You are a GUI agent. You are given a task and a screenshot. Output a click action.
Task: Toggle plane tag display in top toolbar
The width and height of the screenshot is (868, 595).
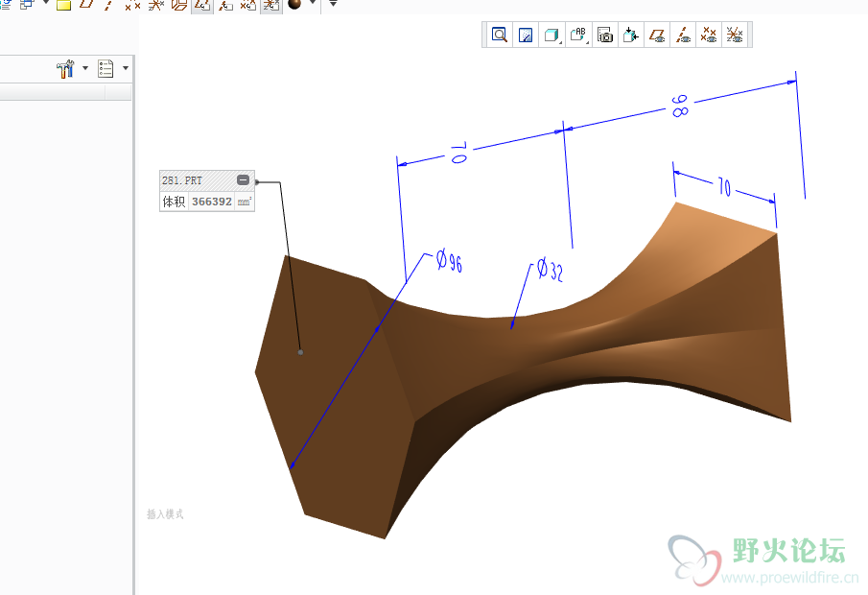202,5
